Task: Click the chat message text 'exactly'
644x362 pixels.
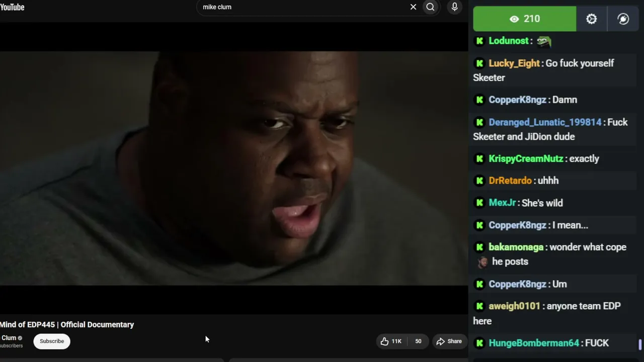Action: pyautogui.click(x=584, y=159)
